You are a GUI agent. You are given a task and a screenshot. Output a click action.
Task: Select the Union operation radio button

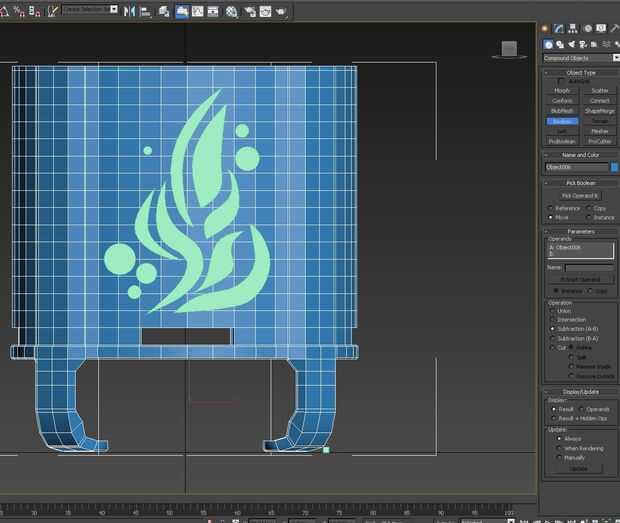tap(551, 311)
